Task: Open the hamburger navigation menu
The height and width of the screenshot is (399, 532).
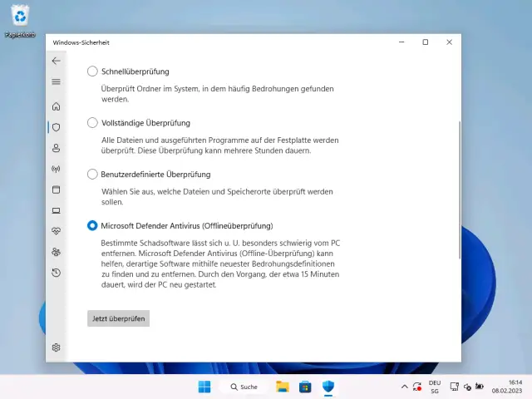Action: [x=57, y=81]
